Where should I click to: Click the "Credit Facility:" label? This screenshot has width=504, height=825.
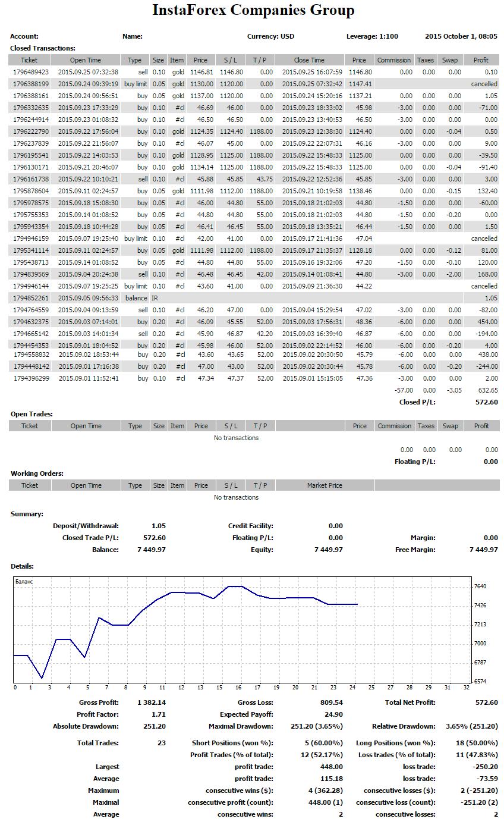251,526
